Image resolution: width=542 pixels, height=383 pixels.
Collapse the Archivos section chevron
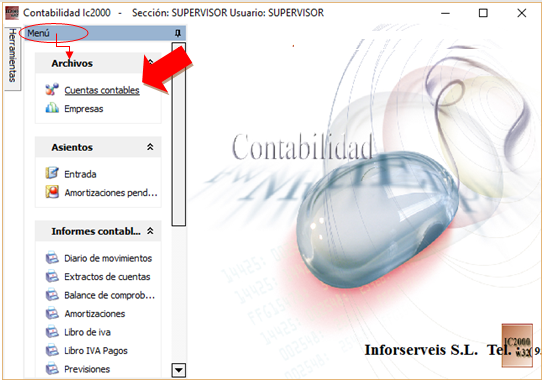(x=150, y=62)
